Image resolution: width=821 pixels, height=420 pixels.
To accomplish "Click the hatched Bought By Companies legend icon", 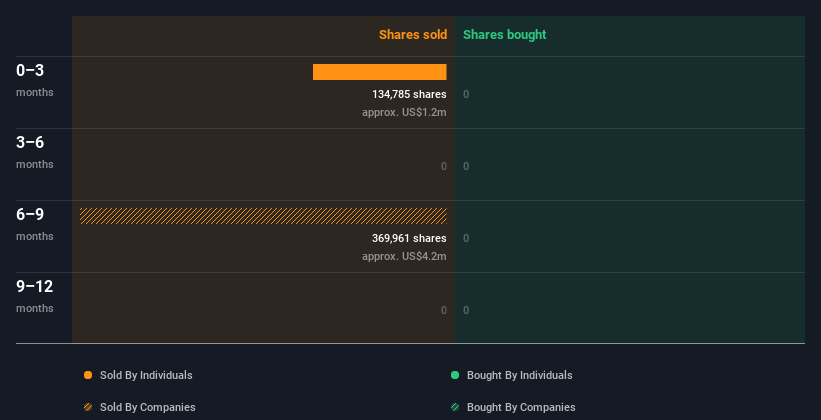I will click(x=455, y=407).
